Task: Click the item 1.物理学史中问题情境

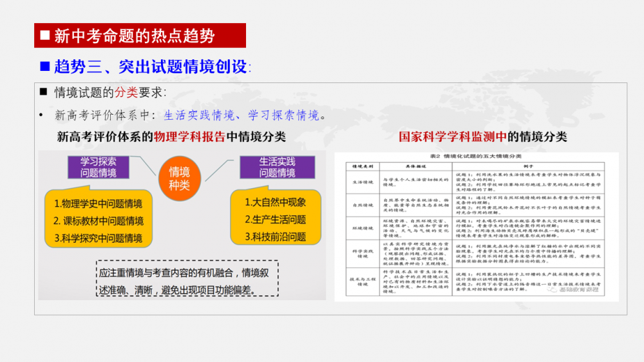Action: (x=98, y=204)
